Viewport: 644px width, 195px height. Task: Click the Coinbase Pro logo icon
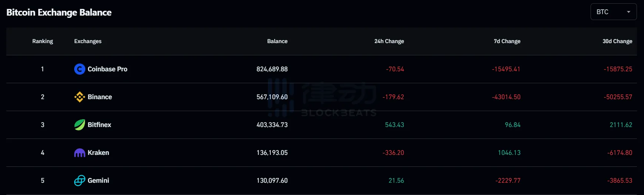click(80, 69)
